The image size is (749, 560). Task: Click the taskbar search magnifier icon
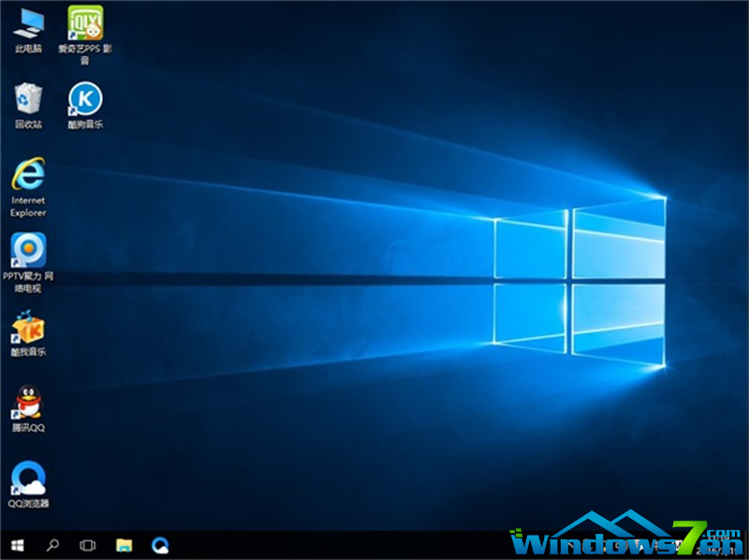[x=52, y=545]
